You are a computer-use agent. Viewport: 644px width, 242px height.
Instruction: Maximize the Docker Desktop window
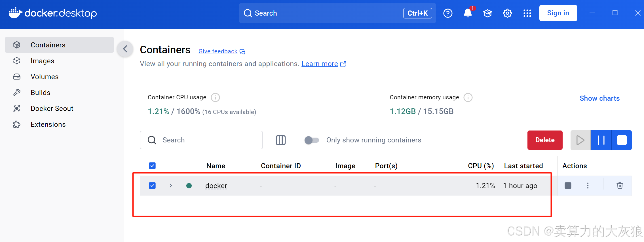pyautogui.click(x=615, y=13)
